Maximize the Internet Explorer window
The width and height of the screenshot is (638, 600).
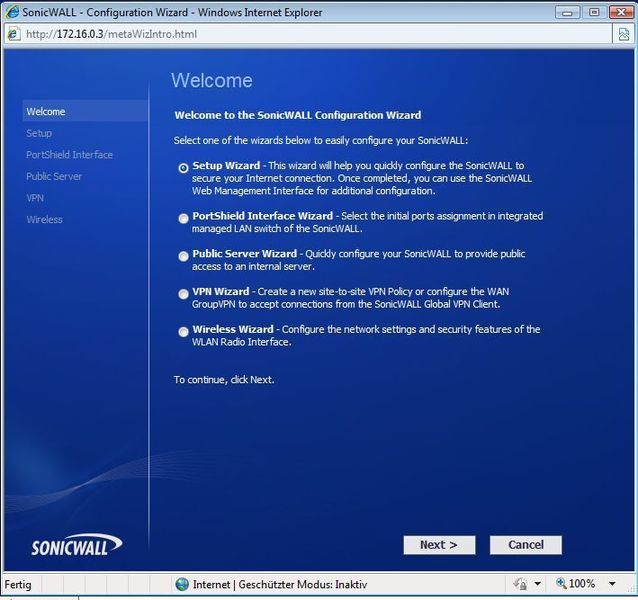tap(594, 12)
